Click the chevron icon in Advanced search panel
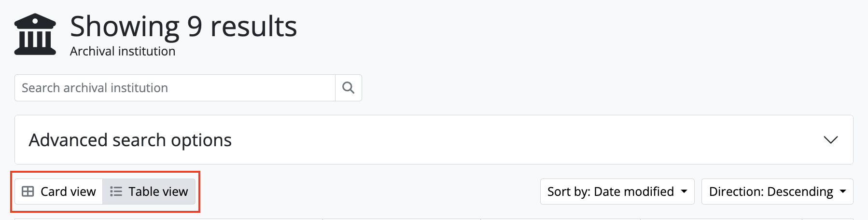The image size is (868, 220). coord(830,140)
